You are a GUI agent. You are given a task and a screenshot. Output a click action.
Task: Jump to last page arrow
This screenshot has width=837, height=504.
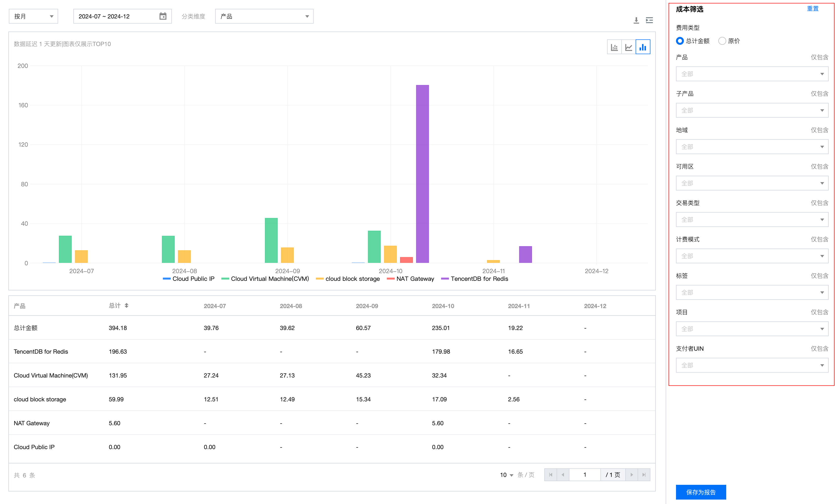pyautogui.click(x=644, y=475)
